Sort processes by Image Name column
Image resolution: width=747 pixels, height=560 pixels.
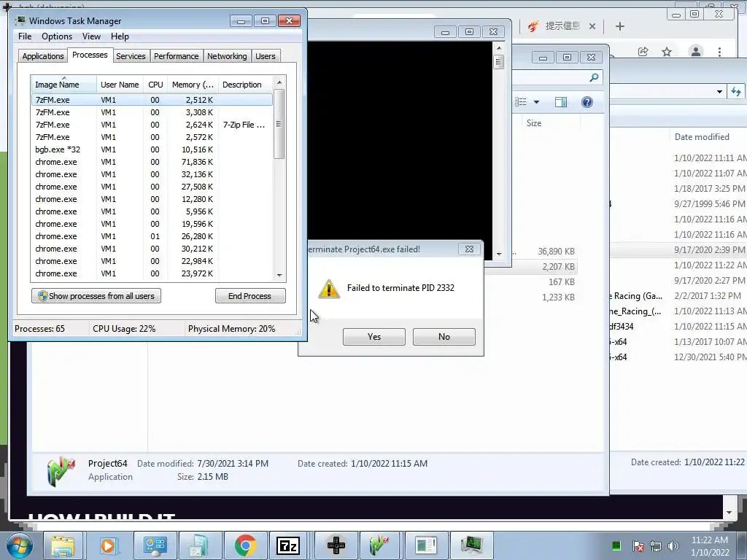click(x=63, y=85)
